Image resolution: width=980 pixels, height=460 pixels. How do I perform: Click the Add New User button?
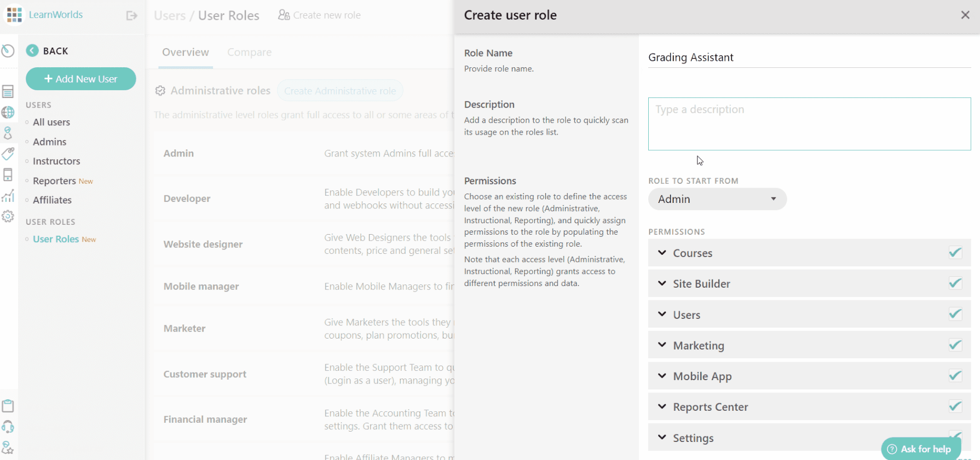[81, 79]
